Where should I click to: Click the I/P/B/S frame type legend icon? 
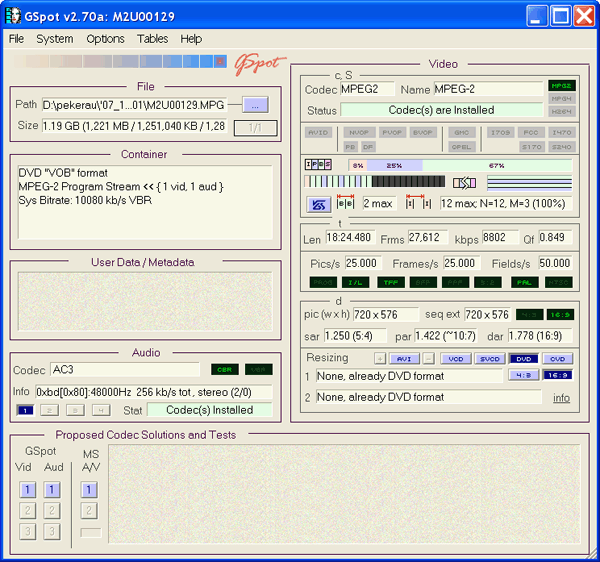point(319,165)
